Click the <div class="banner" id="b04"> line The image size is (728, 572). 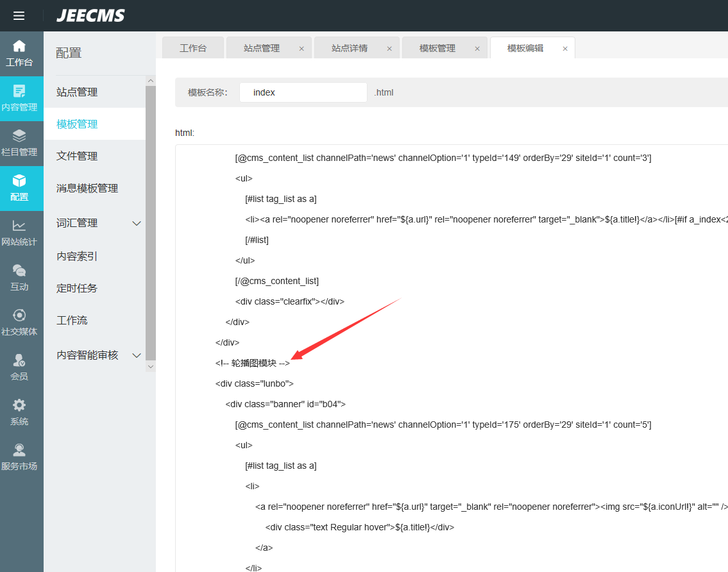(285, 404)
